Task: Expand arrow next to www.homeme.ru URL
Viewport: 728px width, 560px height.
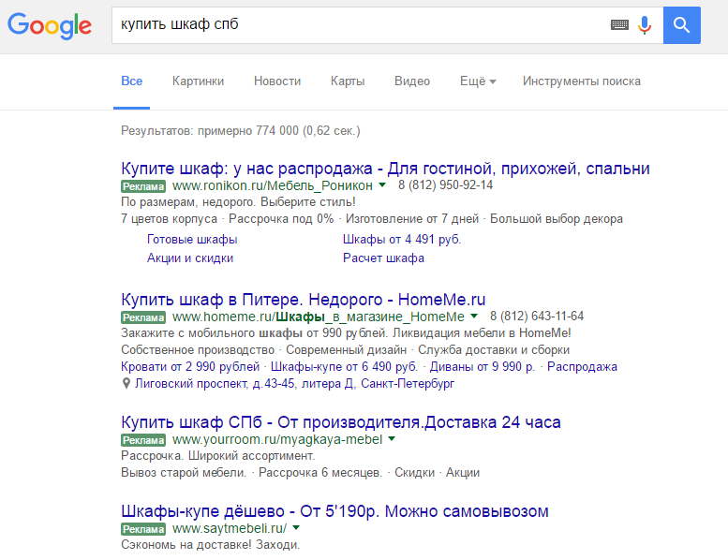Action: tap(474, 316)
